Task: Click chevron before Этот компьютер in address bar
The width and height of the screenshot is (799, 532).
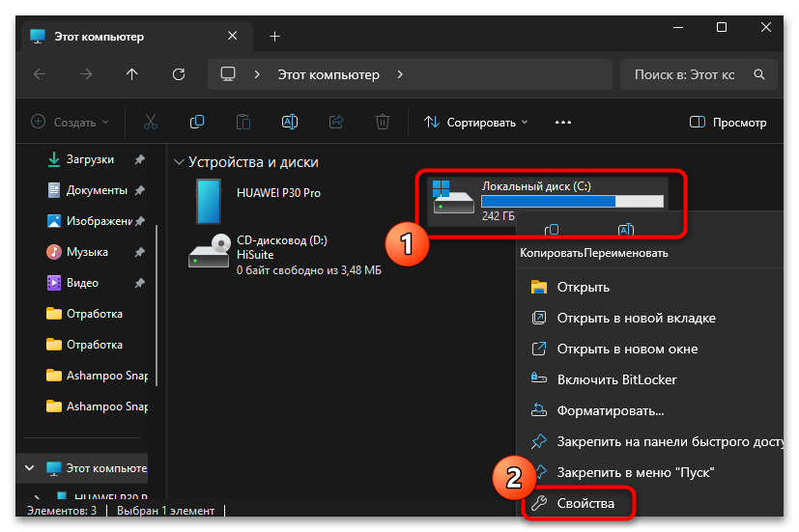Action: pyautogui.click(x=257, y=74)
